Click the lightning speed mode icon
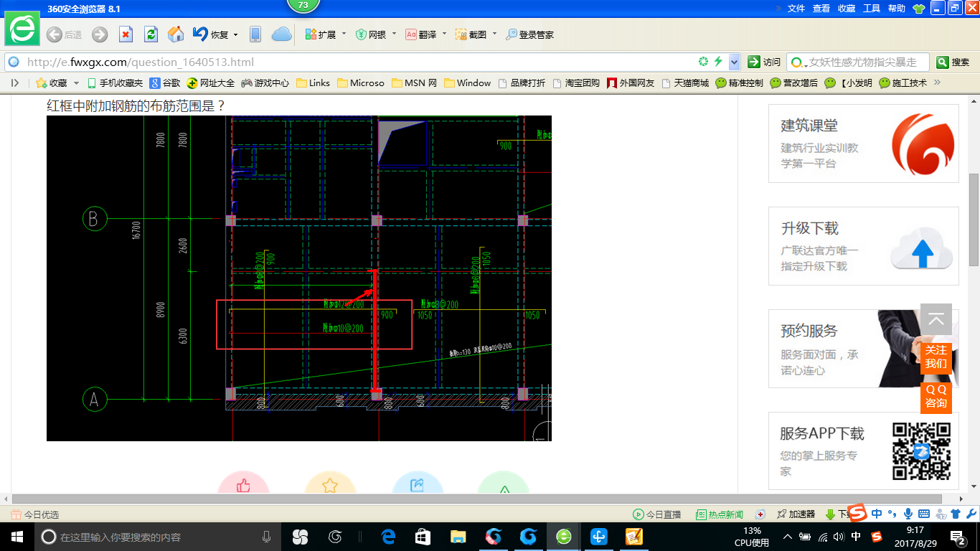 718,62
